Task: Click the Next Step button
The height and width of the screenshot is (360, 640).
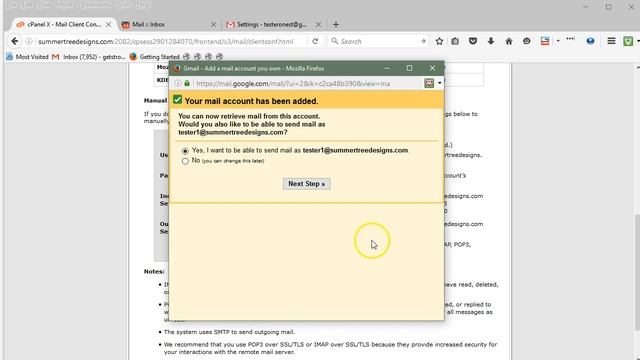Action: pyautogui.click(x=307, y=184)
